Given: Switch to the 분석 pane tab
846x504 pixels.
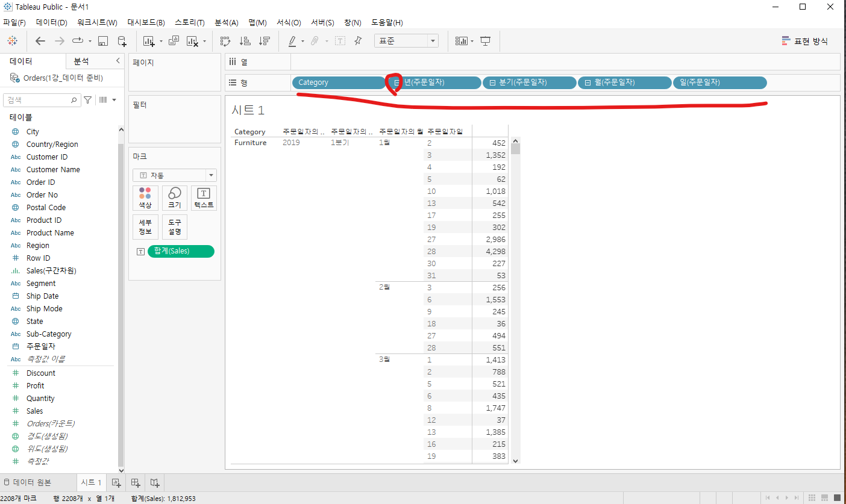Looking at the screenshot, I should coord(81,61).
